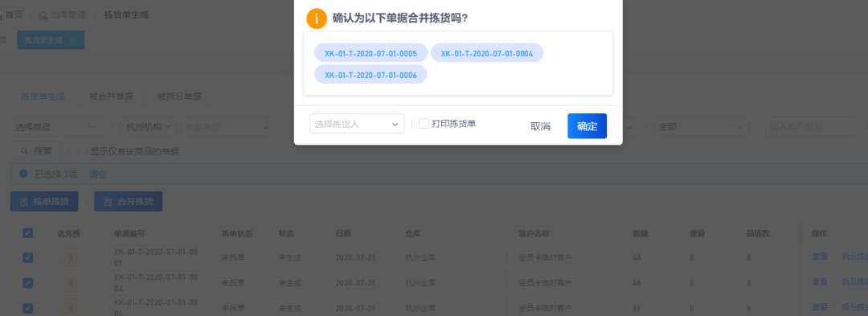This screenshot has width=868, height=316.
Task: Click the 按单拣货 button
Action: click(44, 202)
